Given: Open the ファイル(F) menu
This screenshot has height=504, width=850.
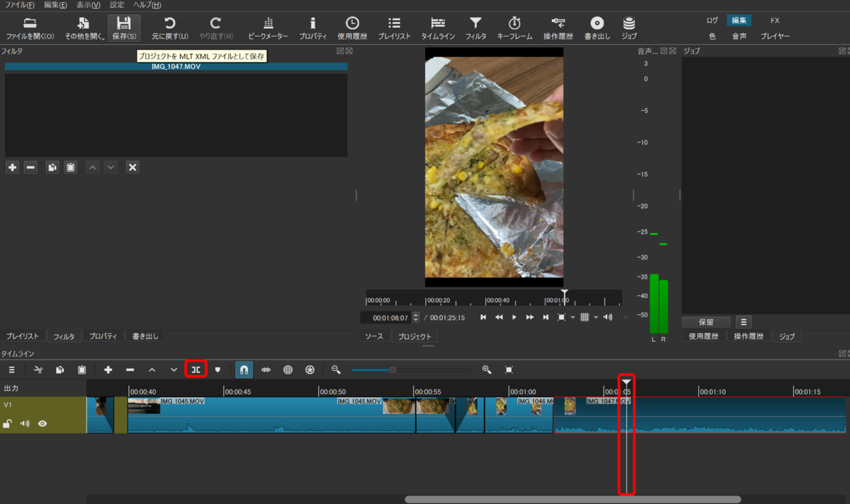Looking at the screenshot, I should [x=19, y=4].
